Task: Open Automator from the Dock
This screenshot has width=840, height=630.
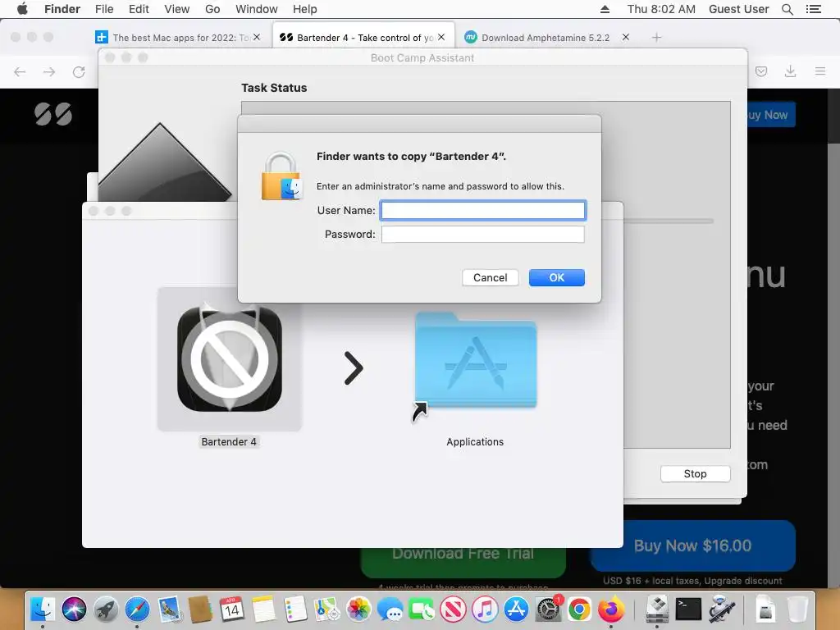Action: tap(721, 609)
